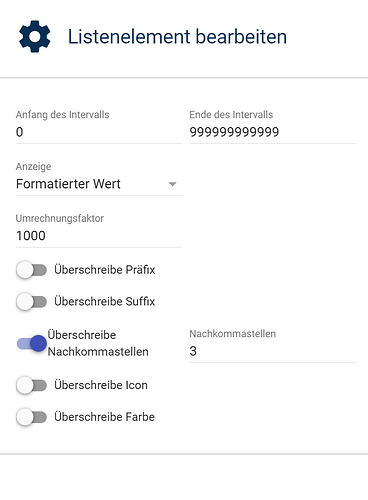Open the Anzeige dropdown arrow
This screenshot has height=500, width=368.
pos(172,184)
